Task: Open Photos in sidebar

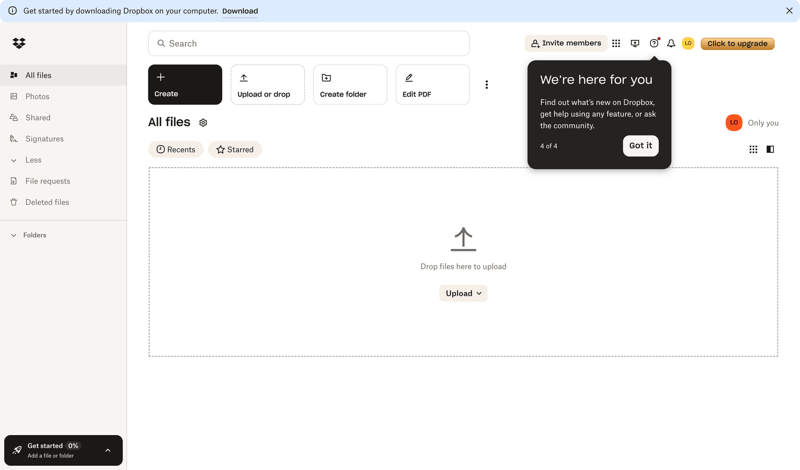Action: [x=63, y=96]
